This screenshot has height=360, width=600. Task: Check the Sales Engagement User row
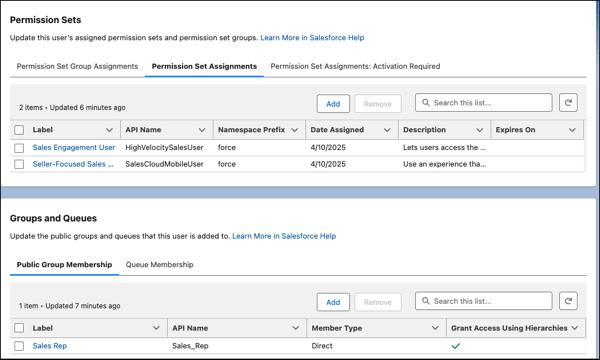click(x=19, y=148)
